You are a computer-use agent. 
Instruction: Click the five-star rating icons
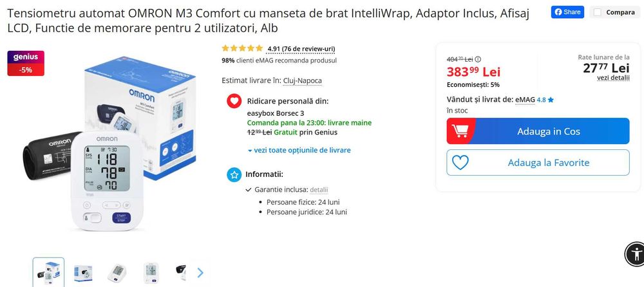(242, 48)
